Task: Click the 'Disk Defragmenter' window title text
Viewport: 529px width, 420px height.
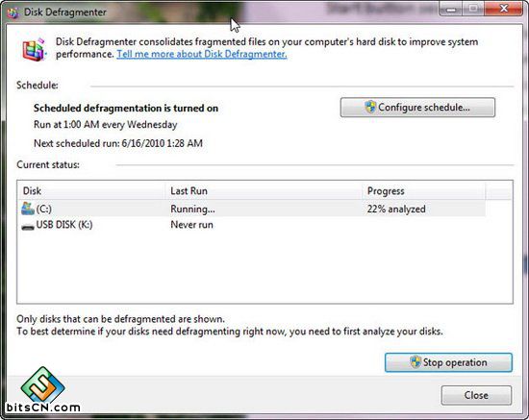Action: pos(65,12)
